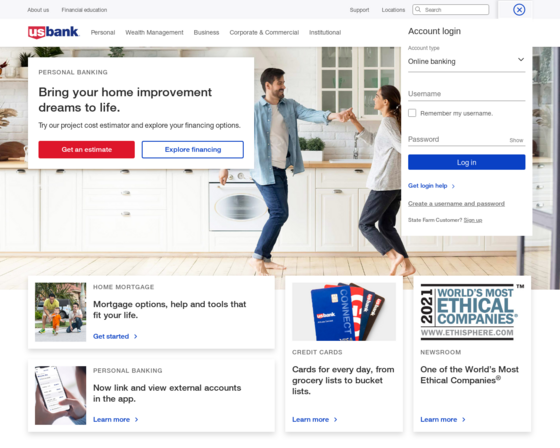Open the Business menu
This screenshot has height=448, width=560.
coord(206,33)
